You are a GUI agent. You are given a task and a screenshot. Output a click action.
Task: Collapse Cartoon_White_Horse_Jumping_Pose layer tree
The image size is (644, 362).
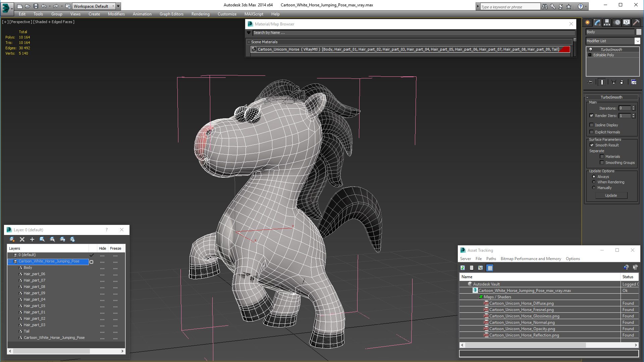click(10, 261)
